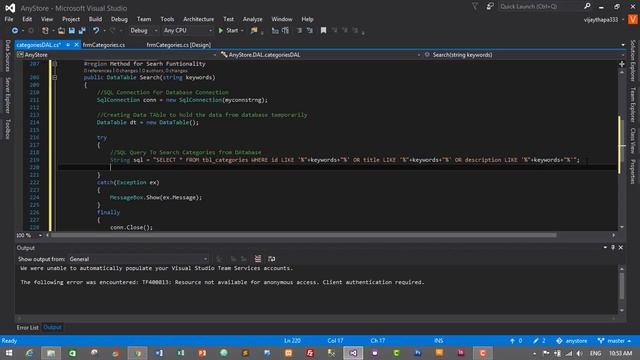
Task: Click the split editor window handle
Action: (622, 64)
